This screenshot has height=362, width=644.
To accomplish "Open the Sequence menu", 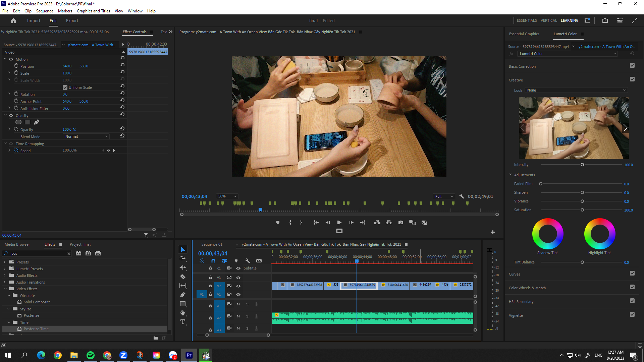I will pyautogui.click(x=45, y=11).
